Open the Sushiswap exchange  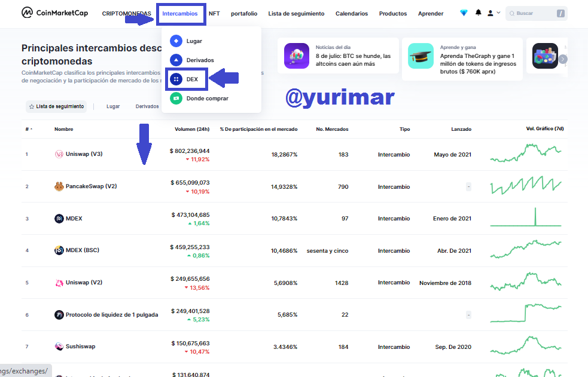point(80,347)
